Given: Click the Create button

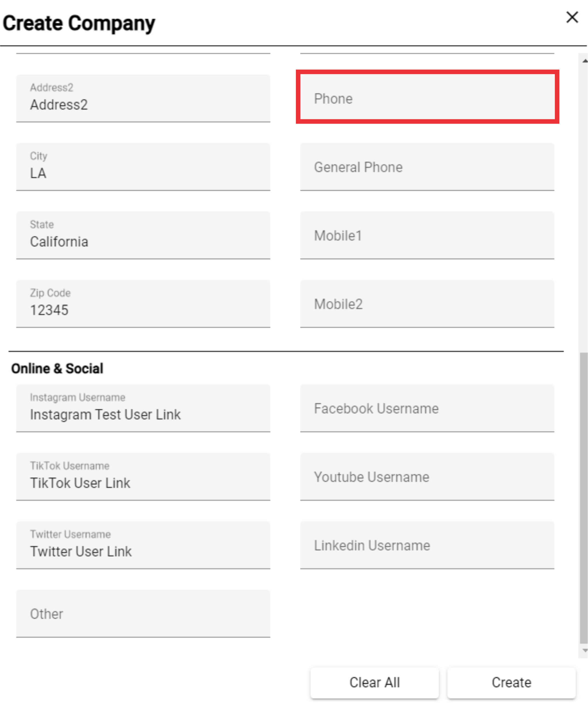Looking at the screenshot, I should click(x=511, y=682).
